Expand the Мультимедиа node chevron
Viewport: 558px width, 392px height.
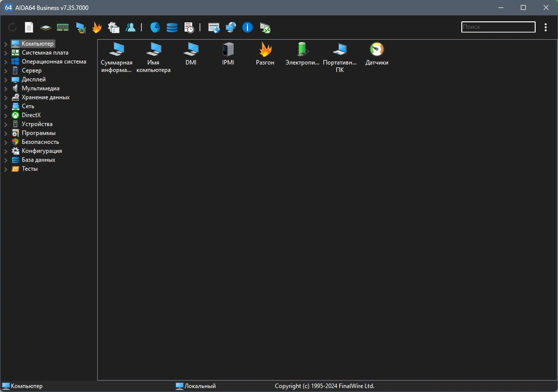tap(5, 88)
